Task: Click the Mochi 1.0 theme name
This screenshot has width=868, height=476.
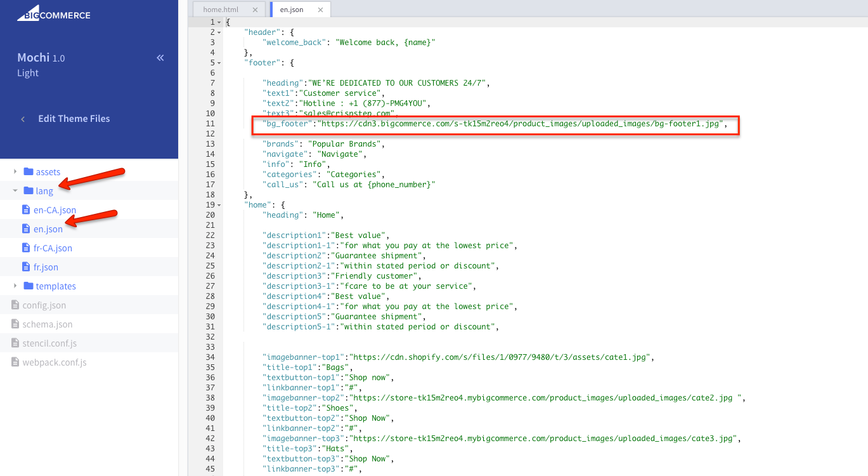Action: 41,58
